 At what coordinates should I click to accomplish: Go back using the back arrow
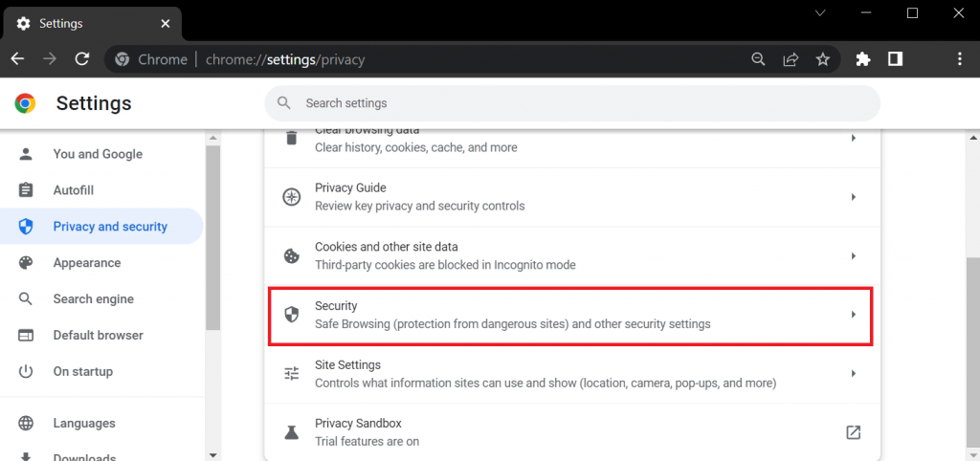pos(18,59)
